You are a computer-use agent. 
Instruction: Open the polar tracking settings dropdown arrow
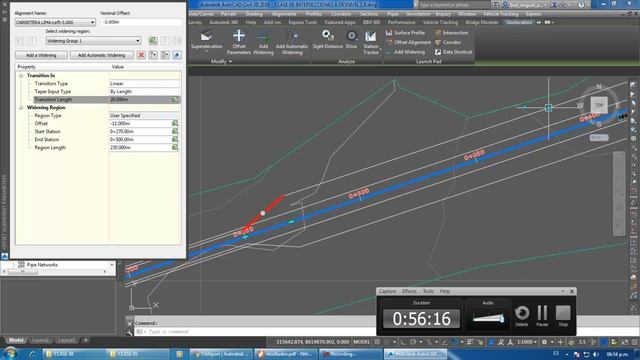421,342
